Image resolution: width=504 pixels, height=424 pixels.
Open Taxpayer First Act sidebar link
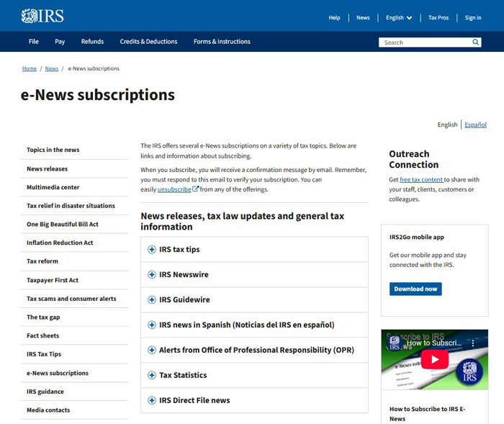coord(53,280)
